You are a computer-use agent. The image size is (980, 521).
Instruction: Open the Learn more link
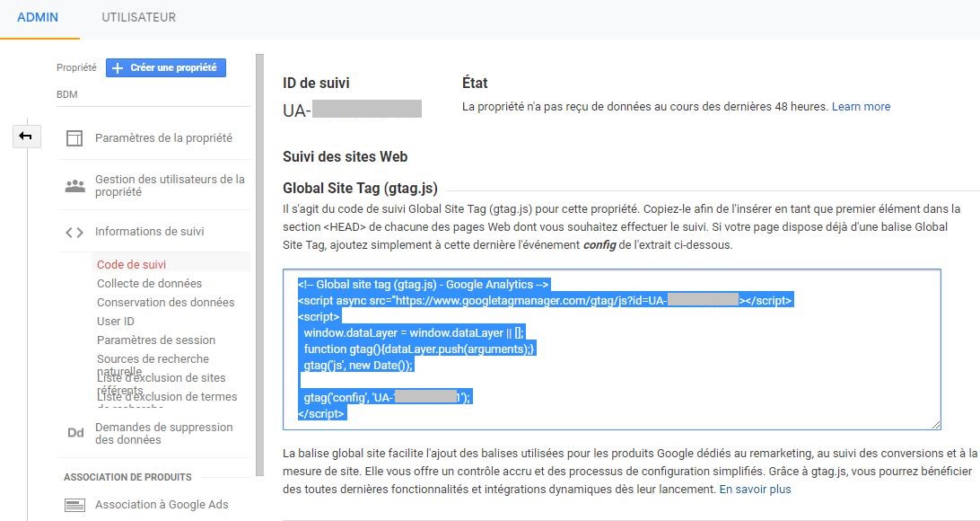[x=861, y=106]
